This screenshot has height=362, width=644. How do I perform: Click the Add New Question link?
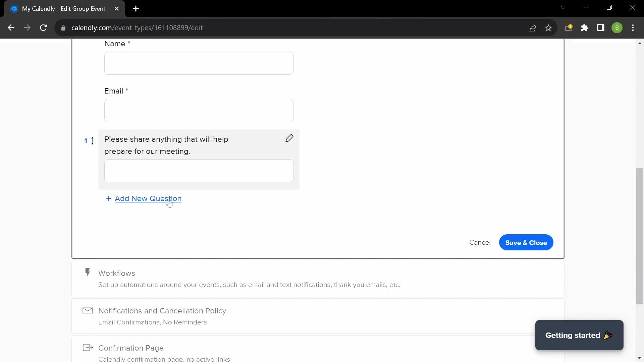pos(148,198)
